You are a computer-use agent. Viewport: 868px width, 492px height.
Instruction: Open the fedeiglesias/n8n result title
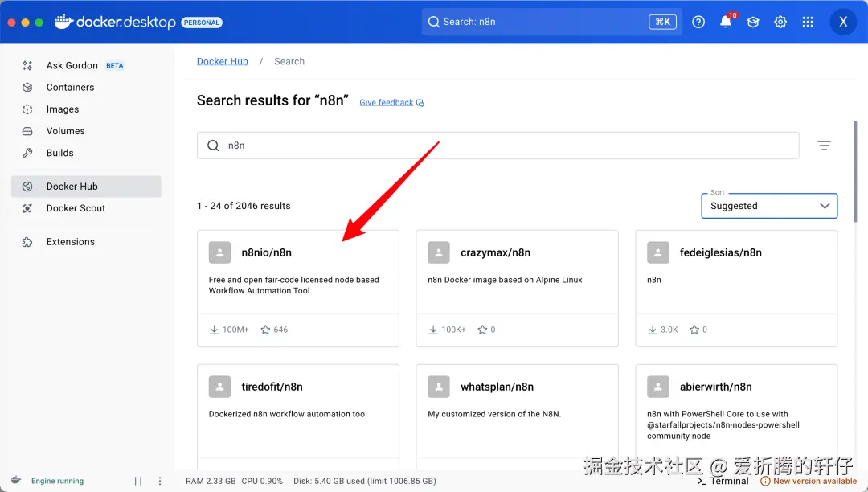click(x=721, y=252)
